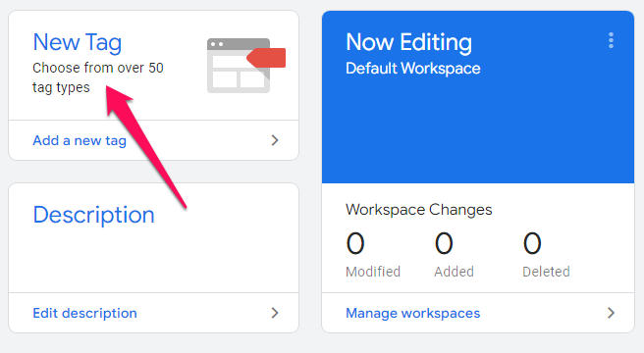Click the Deleted changes count

click(x=532, y=243)
